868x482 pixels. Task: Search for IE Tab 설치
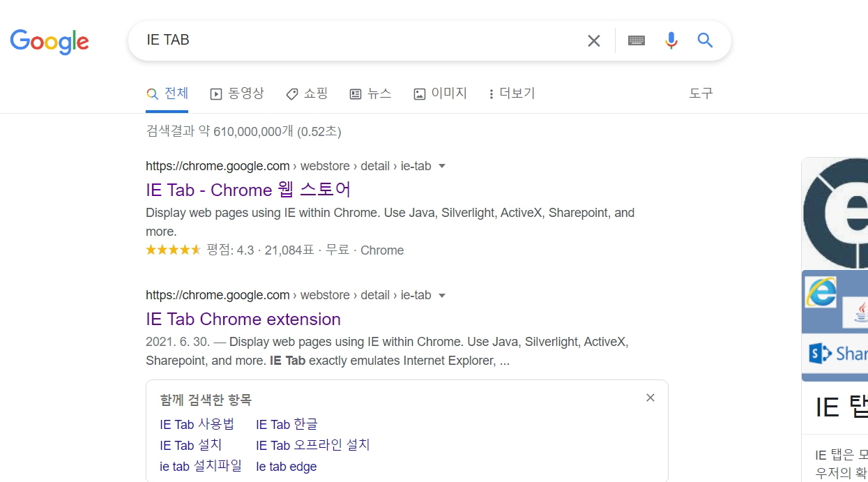click(191, 445)
